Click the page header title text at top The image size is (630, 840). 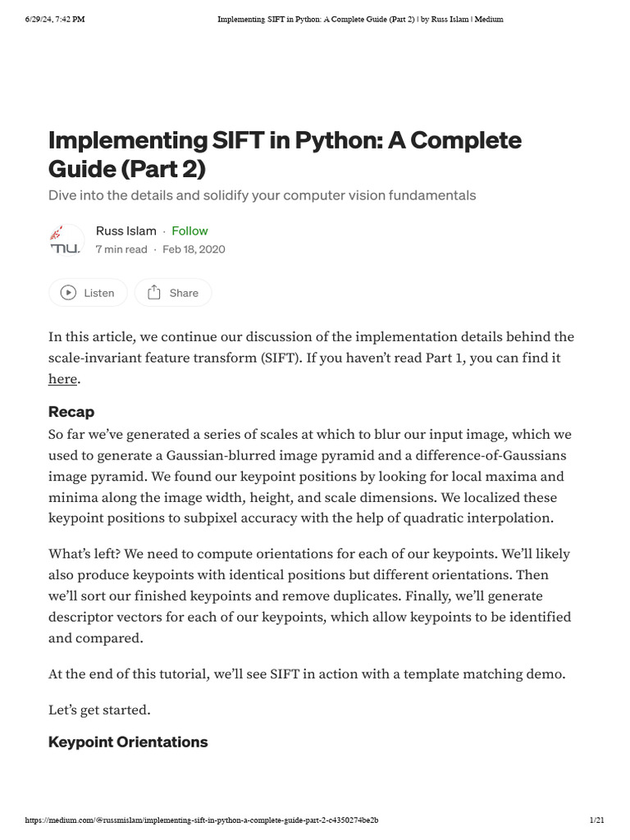pos(360,19)
